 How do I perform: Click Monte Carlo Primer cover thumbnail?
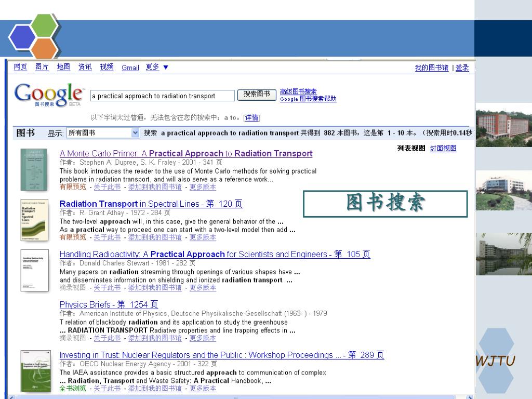click(34, 170)
